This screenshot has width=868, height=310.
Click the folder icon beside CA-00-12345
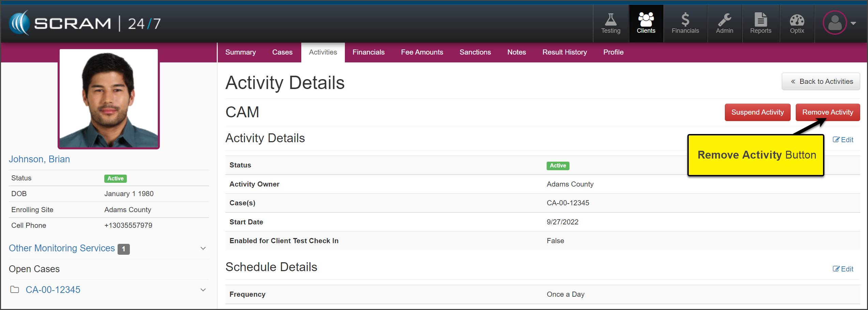(x=15, y=290)
